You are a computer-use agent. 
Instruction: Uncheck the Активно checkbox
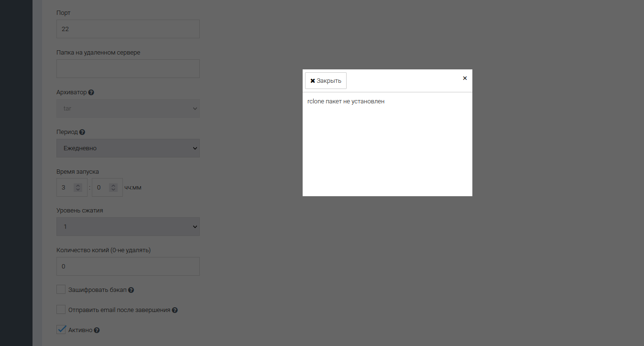coord(61,330)
